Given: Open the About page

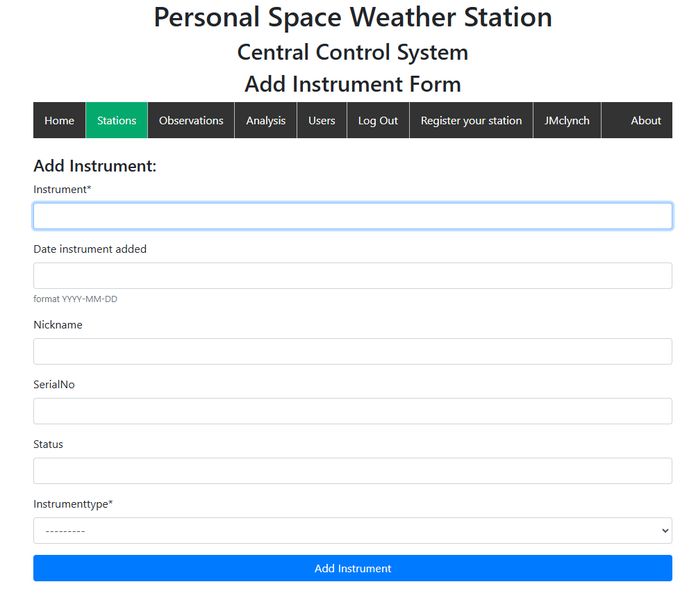Looking at the screenshot, I should (x=645, y=121).
